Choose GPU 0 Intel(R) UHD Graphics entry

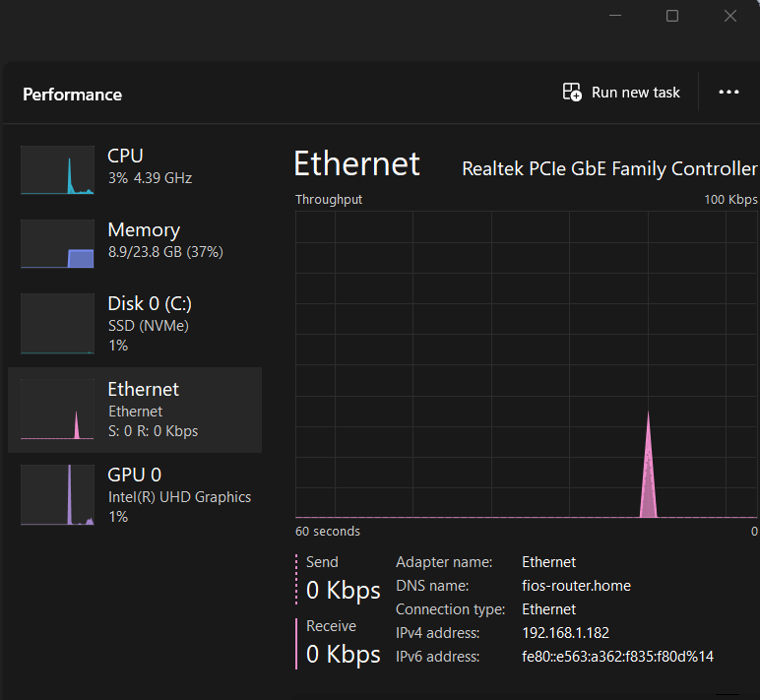[x=179, y=497]
